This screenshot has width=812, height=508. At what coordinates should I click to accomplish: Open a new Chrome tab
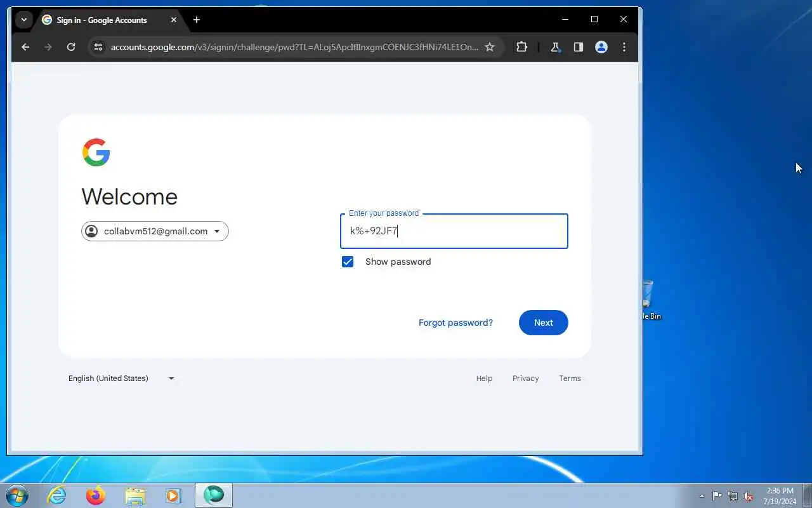pyautogui.click(x=197, y=20)
